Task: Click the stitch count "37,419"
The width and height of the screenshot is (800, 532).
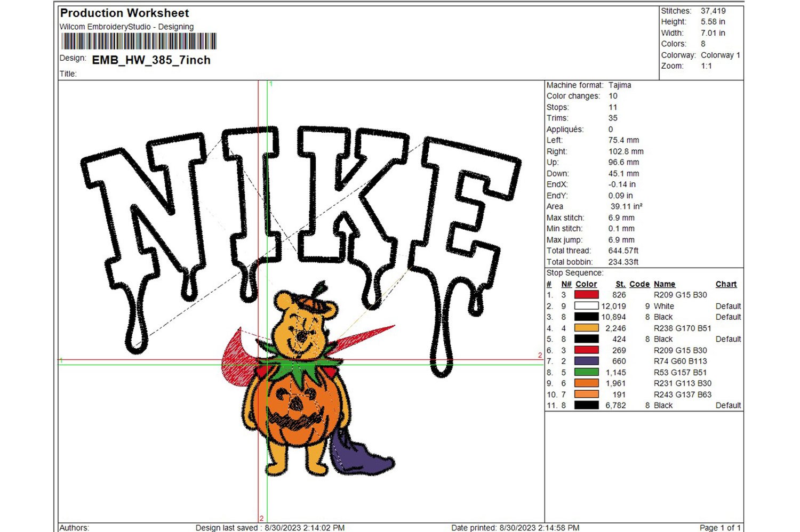Action: click(x=713, y=11)
